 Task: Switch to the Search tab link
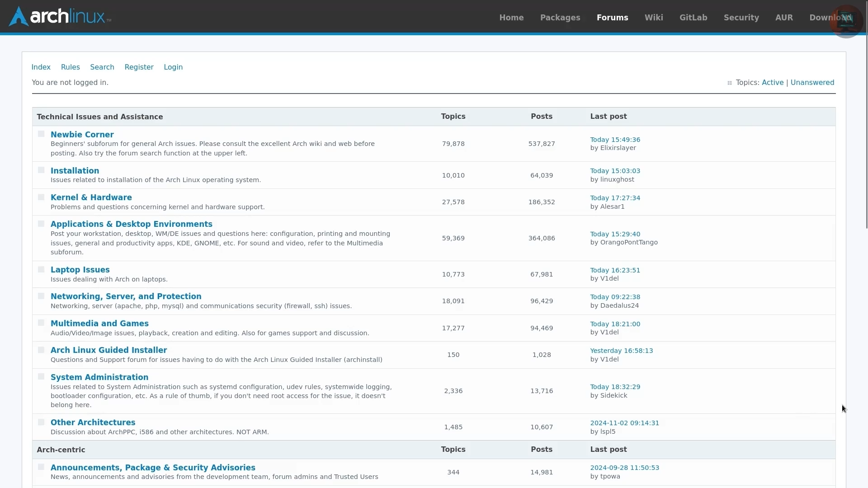(x=102, y=67)
